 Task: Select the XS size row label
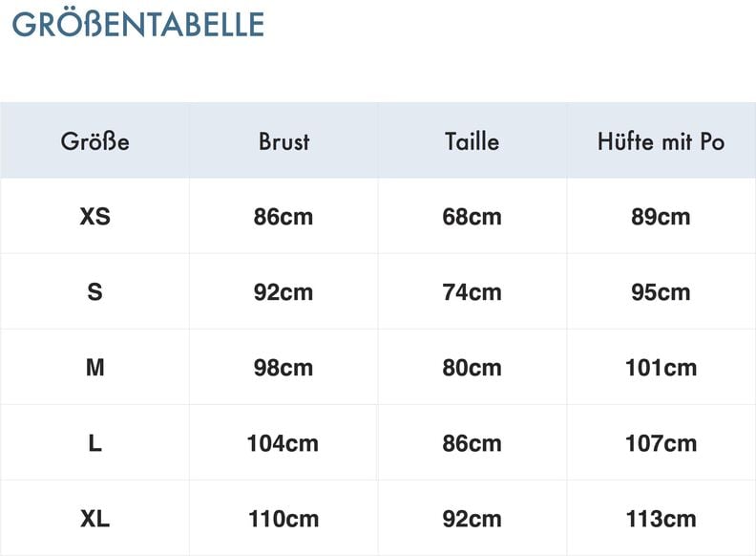[x=94, y=217]
